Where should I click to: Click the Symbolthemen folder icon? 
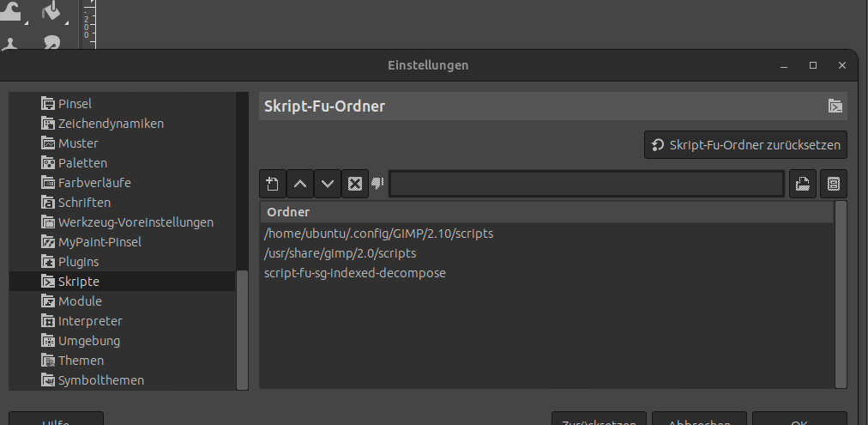click(48, 380)
